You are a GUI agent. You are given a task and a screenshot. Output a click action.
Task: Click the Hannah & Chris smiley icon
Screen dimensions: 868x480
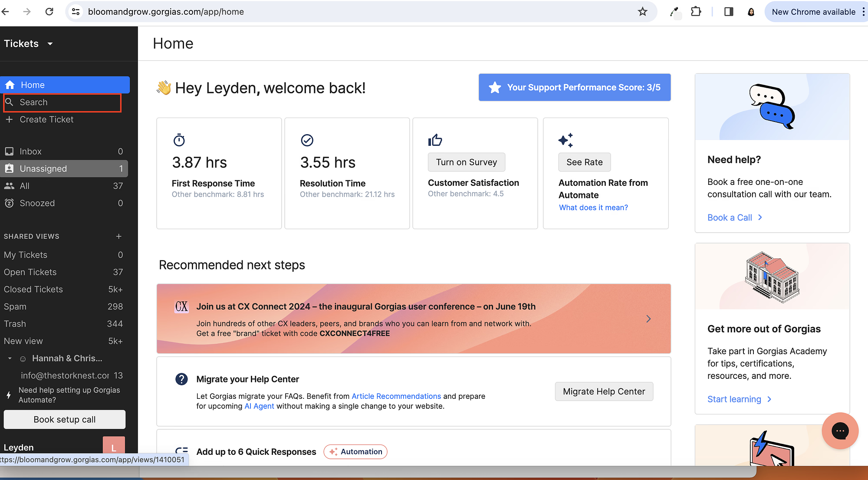tap(23, 359)
